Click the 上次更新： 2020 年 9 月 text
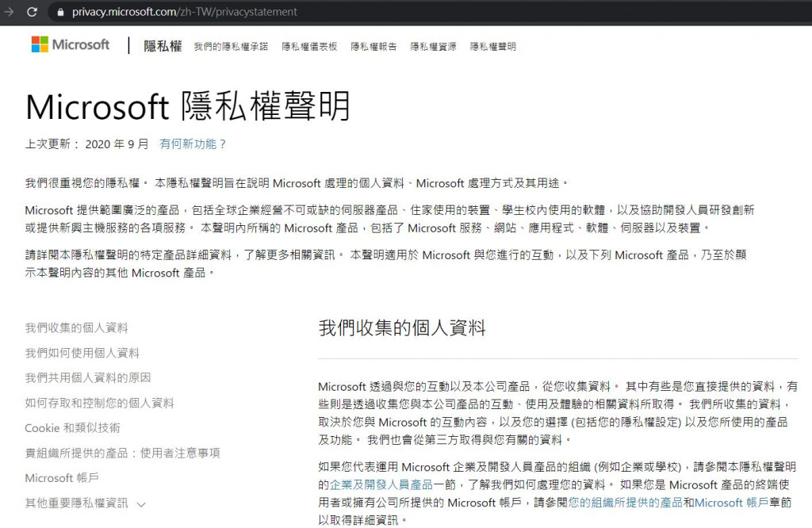Viewport: 812px width, 528px height. coord(86,144)
